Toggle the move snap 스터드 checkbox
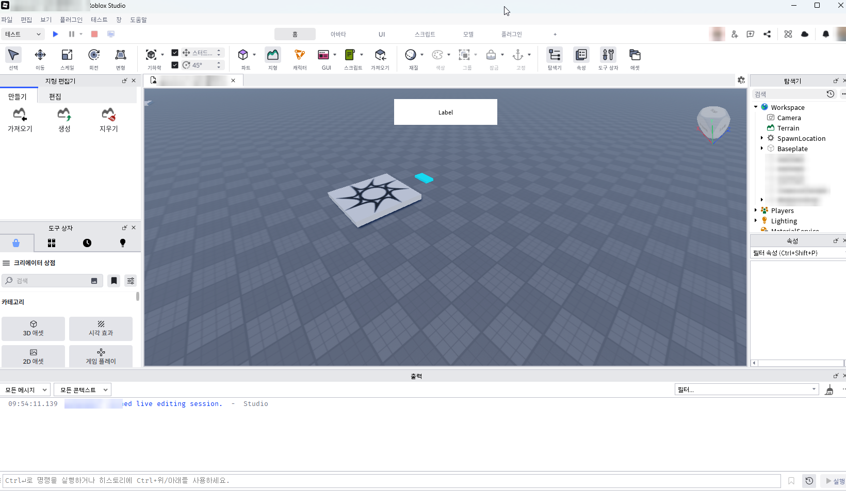The image size is (846, 504). point(175,53)
